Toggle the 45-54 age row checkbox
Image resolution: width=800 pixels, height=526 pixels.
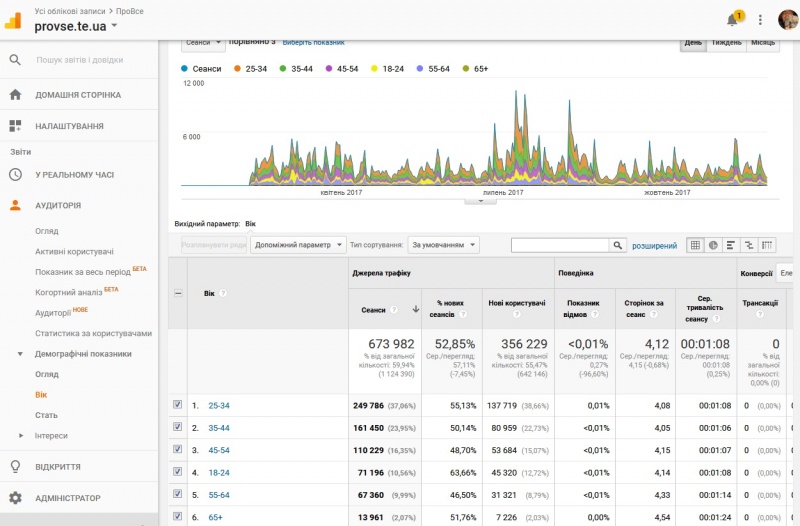pyautogui.click(x=178, y=450)
